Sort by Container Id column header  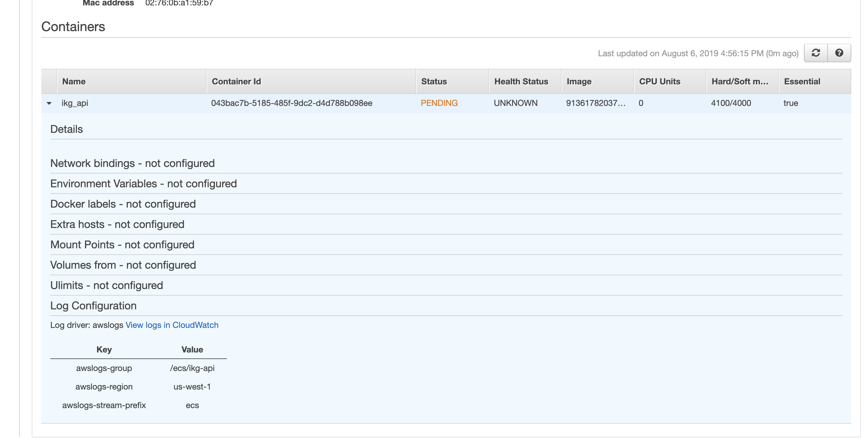click(236, 82)
